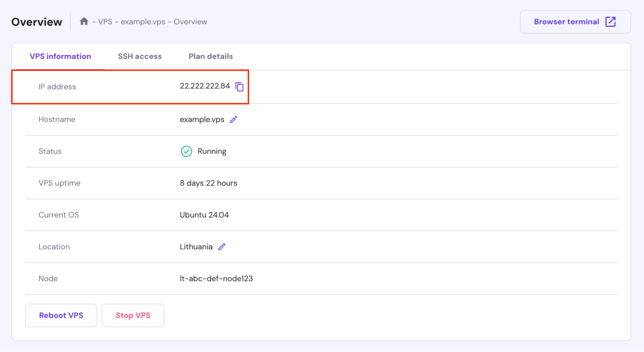Click Overview at the breadcrumb end
The image size is (644, 352).
coord(190,22)
